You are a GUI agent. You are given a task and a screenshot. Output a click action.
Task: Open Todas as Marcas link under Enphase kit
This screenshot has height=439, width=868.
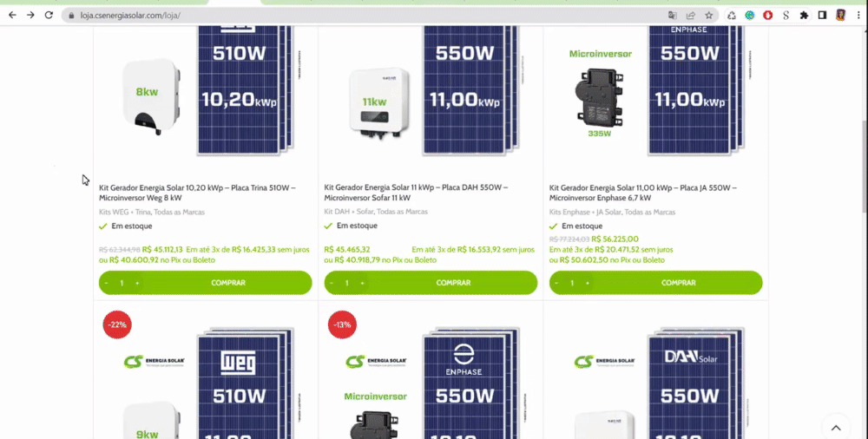click(650, 212)
